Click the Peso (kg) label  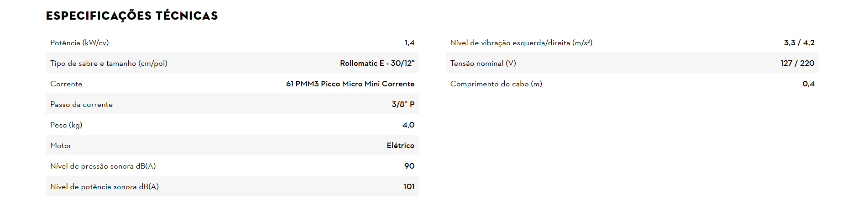(66, 125)
